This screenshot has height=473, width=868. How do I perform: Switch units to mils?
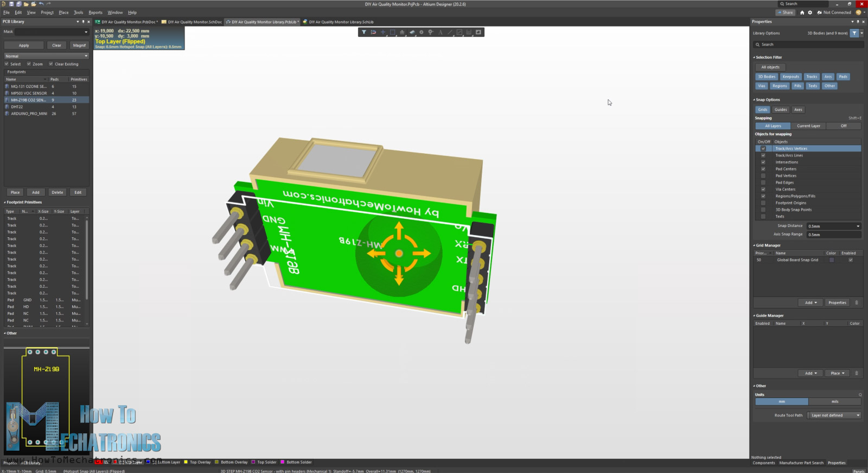click(834, 402)
